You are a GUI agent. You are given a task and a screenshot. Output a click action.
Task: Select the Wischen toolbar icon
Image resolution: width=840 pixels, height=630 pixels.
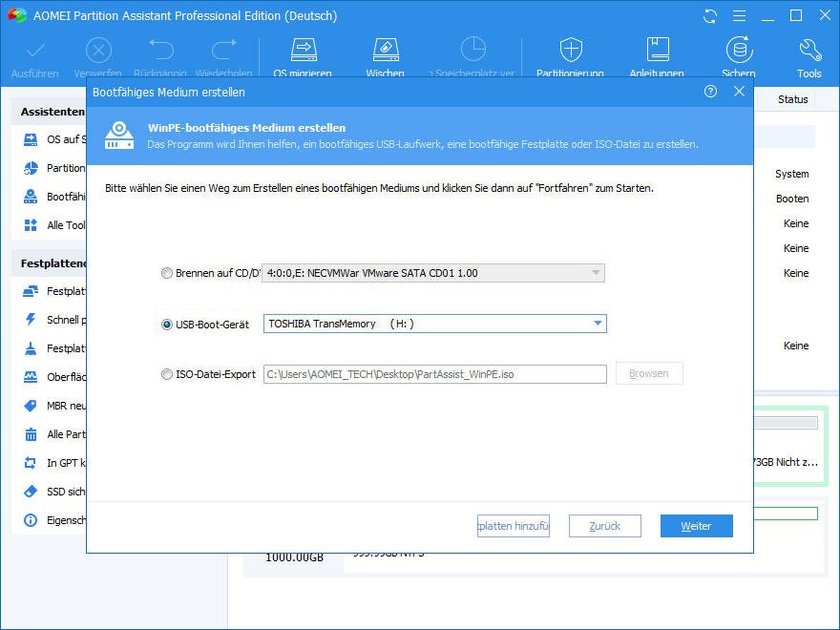386,50
